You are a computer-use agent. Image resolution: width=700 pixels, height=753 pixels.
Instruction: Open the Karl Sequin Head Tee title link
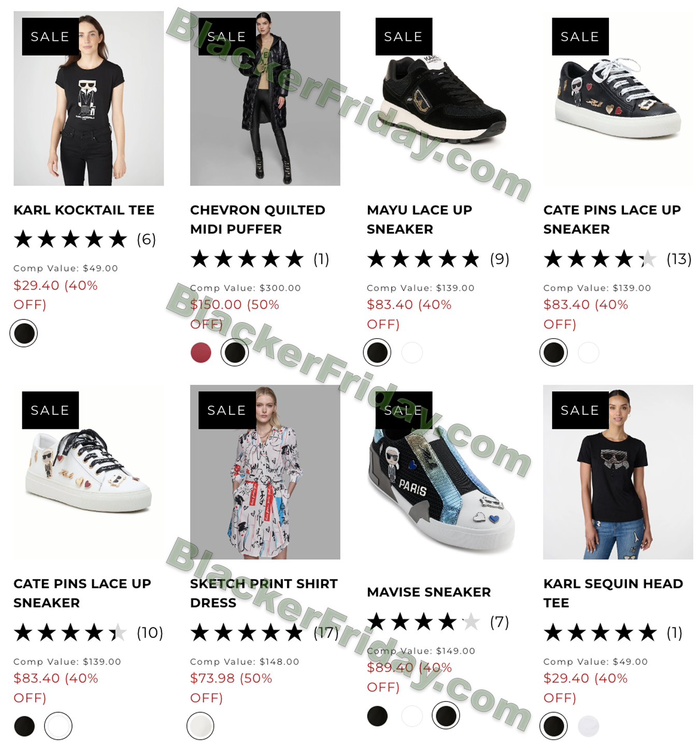coord(613,593)
